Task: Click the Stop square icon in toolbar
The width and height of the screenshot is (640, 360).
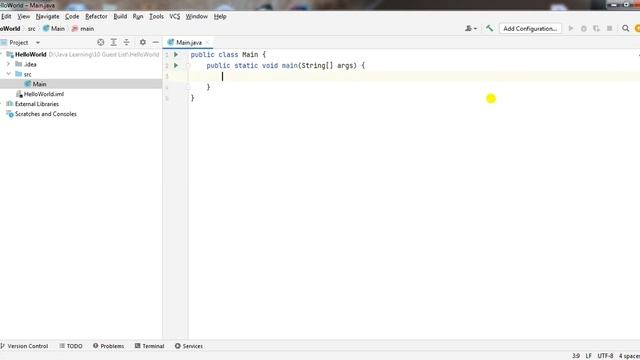Action: (x=609, y=28)
